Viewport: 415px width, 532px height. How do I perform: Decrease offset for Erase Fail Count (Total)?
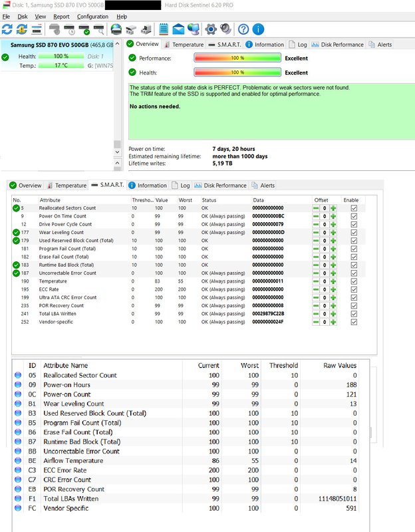click(316, 257)
